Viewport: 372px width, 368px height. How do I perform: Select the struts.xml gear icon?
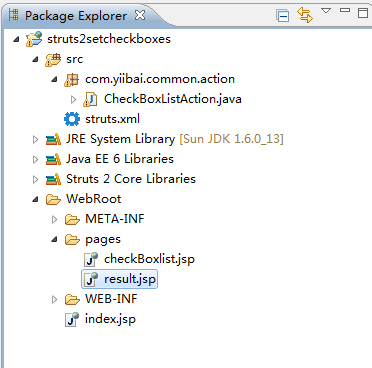click(x=72, y=119)
